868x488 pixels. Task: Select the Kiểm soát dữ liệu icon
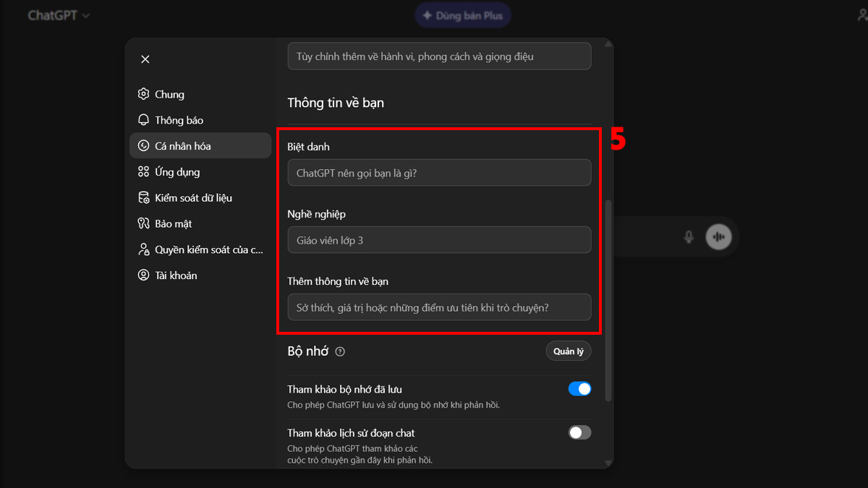pyautogui.click(x=143, y=197)
